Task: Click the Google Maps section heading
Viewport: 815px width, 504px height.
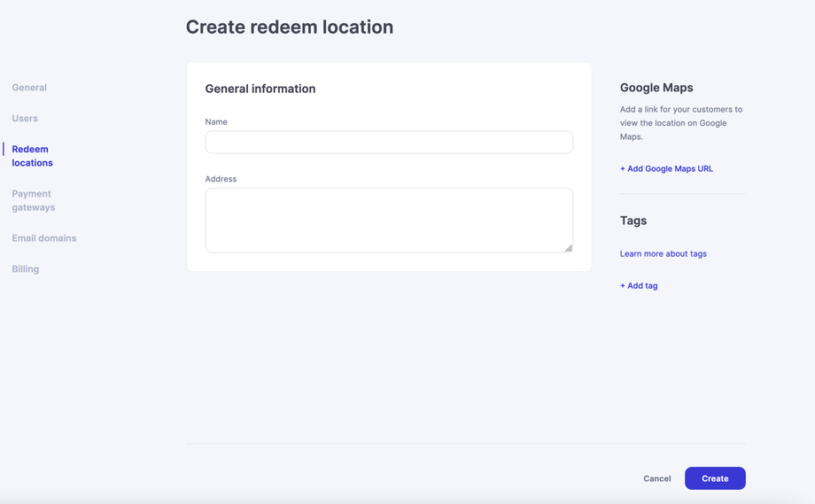Action: pos(656,88)
